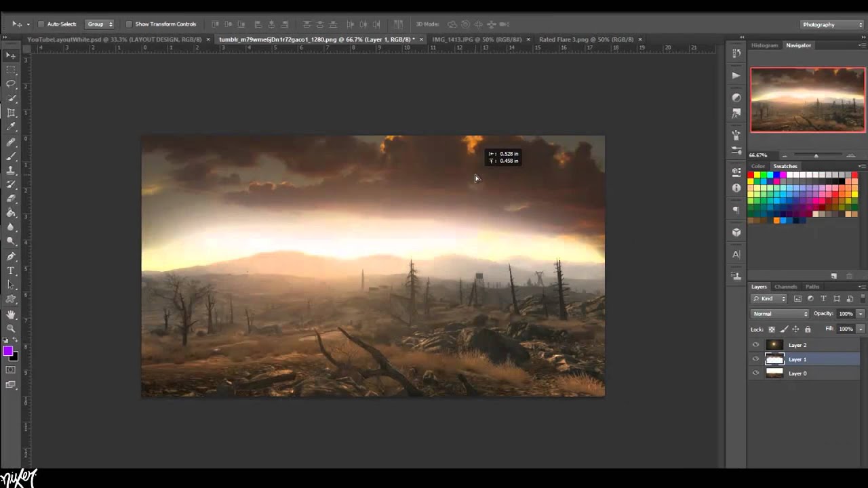The image size is (868, 488).
Task: Open the Adjustments panel icon
Action: pyautogui.click(x=736, y=98)
